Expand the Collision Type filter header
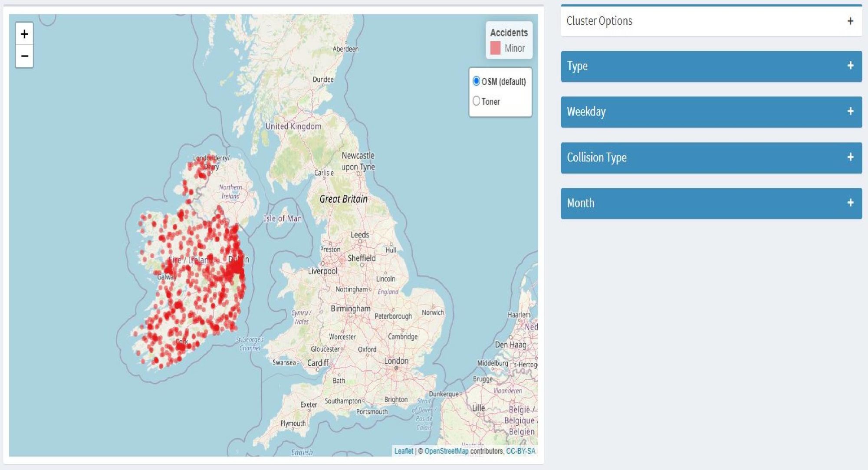This screenshot has height=470, width=868. point(596,158)
